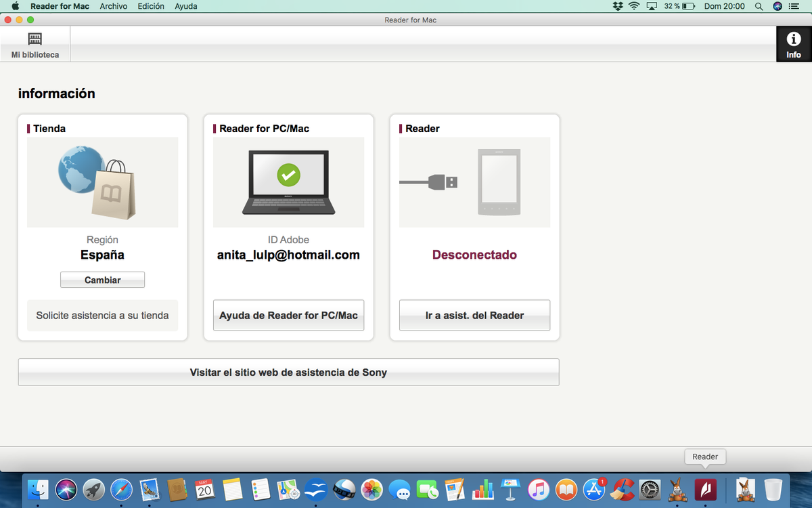This screenshot has height=508, width=812.
Task: Visit the Sony support website button
Action: [x=288, y=373]
